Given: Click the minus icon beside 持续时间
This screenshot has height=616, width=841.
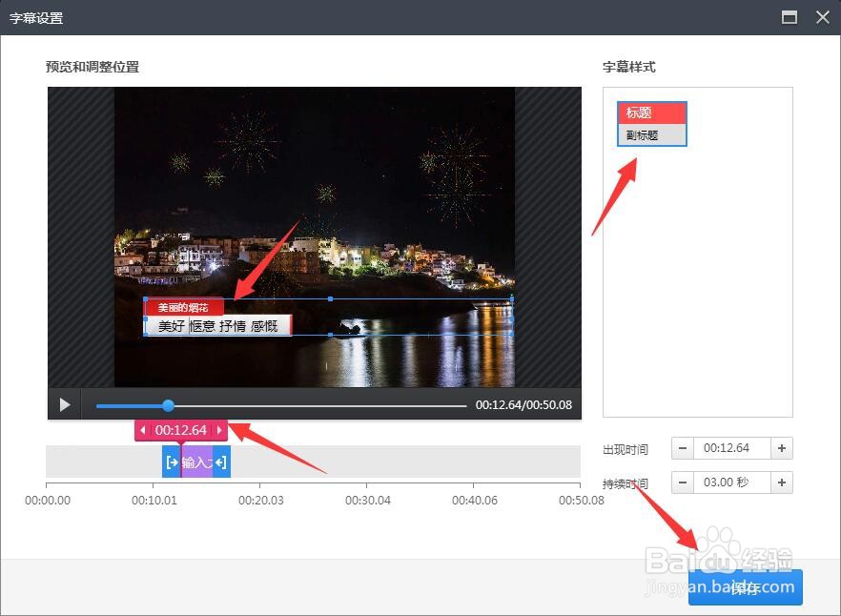Looking at the screenshot, I should pyautogui.click(x=682, y=482).
